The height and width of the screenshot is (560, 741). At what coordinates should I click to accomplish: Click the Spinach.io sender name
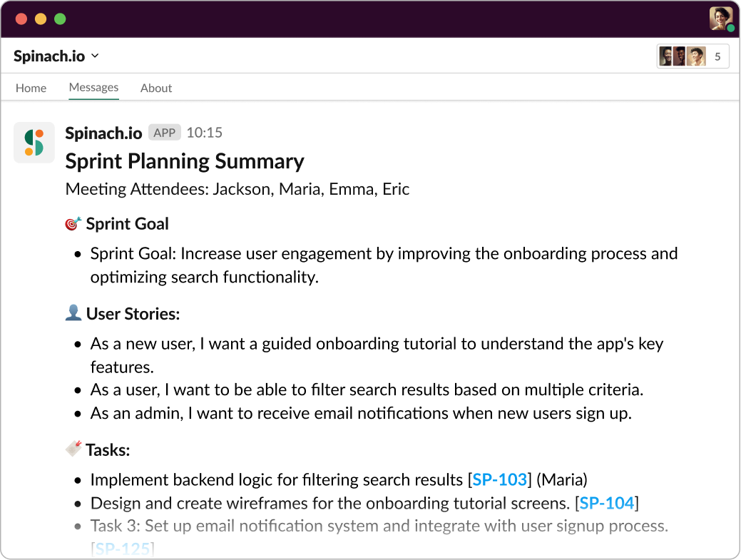pyautogui.click(x=103, y=133)
